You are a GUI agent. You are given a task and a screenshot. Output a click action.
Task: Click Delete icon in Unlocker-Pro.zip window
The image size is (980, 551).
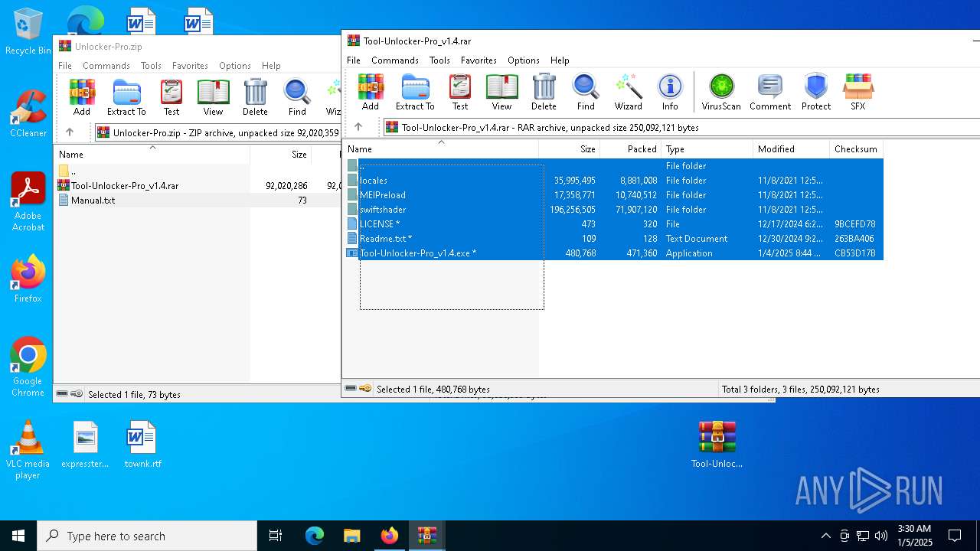coord(255,98)
